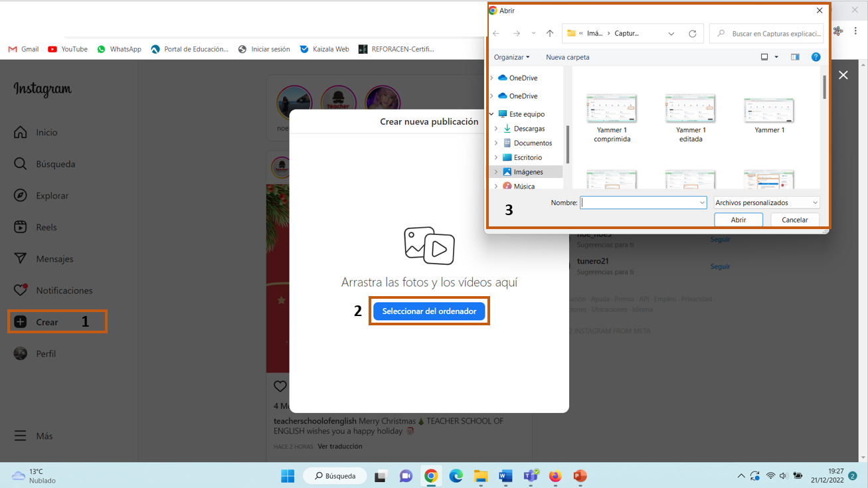The height and width of the screenshot is (488, 868).
Task: Open the Reels icon in sidebar
Action: 21,227
